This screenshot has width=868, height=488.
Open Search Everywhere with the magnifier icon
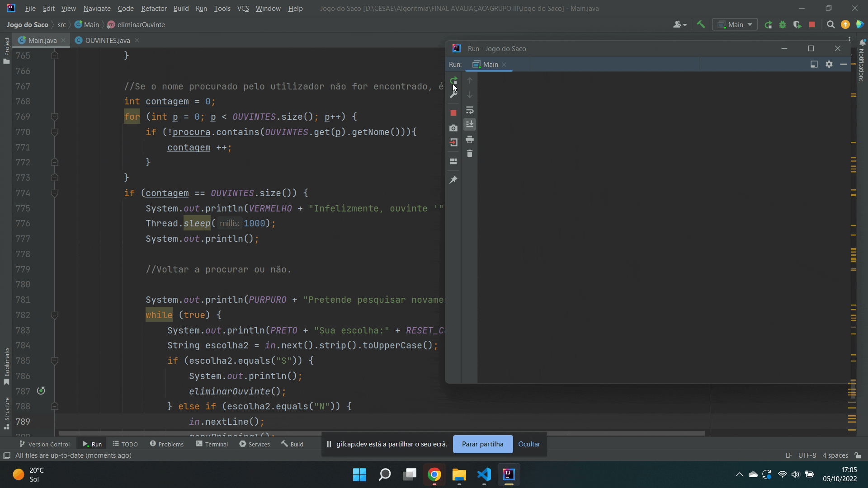tap(830, 24)
